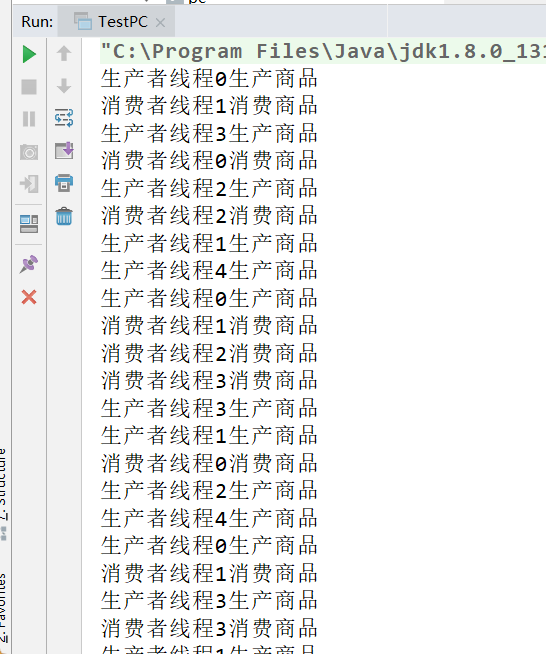Stop the running process
Viewport: 546px width, 654px height.
[29, 87]
